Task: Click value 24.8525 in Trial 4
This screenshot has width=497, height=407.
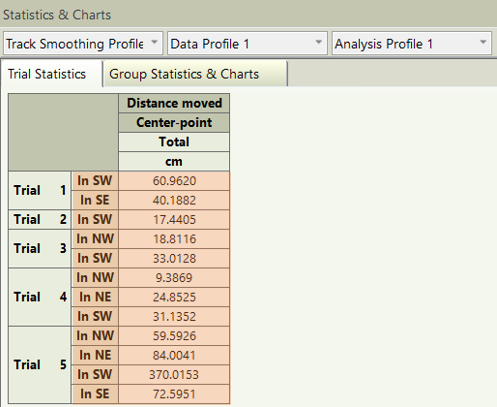Action: 174,297
